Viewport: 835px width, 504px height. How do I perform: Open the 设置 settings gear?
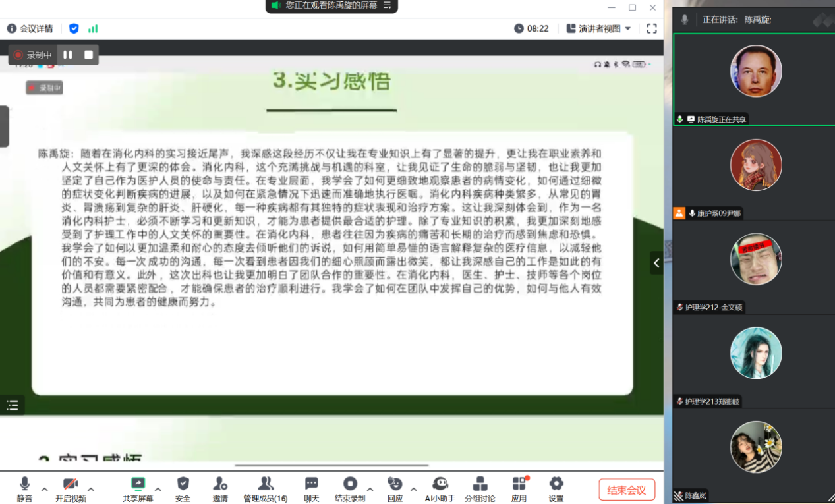[556, 489]
